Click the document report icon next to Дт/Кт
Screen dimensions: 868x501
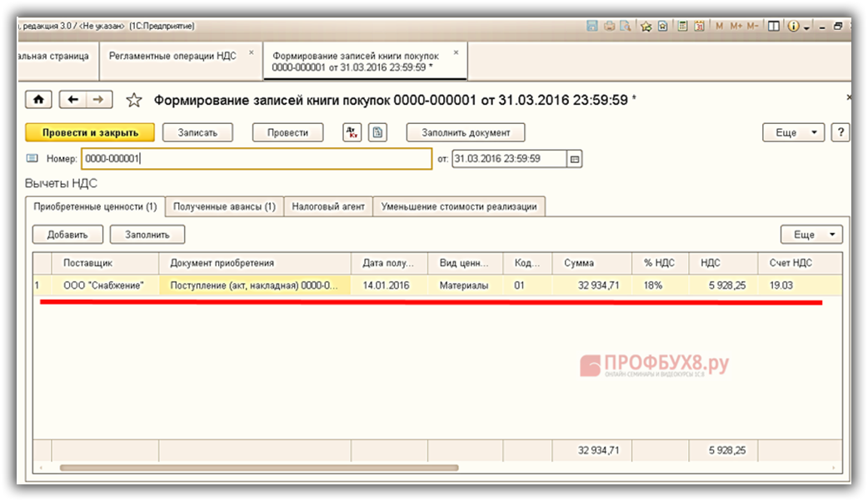[x=377, y=132]
